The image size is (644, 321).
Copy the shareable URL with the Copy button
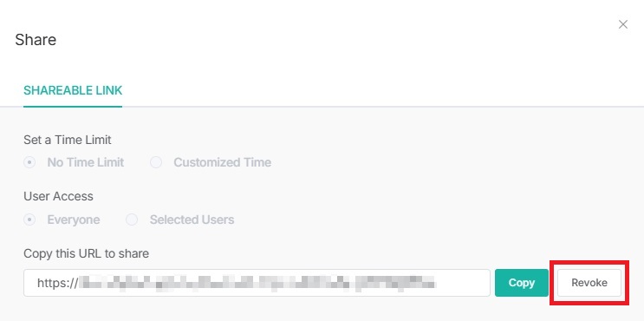pos(522,283)
